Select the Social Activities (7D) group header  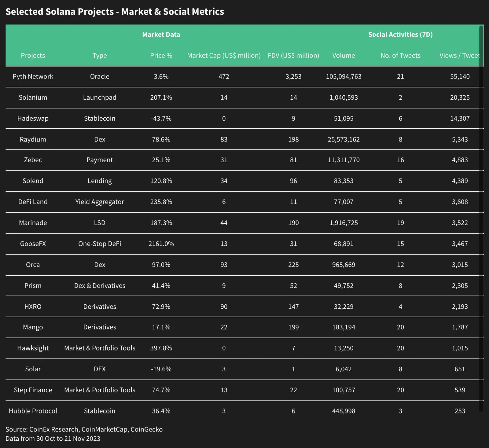click(x=400, y=35)
